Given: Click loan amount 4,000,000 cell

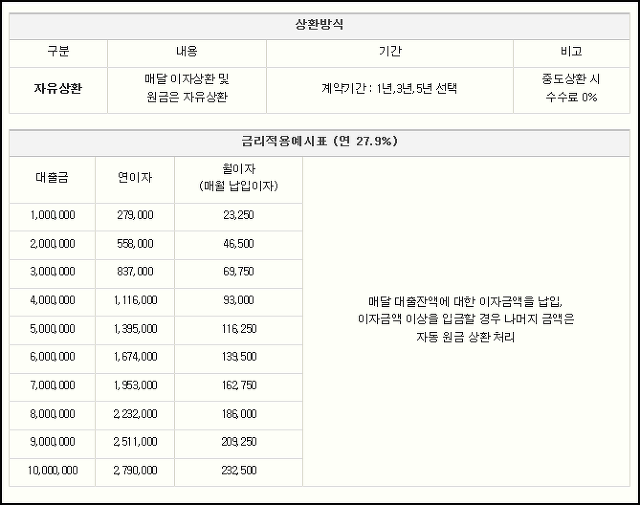Looking at the screenshot, I should [52, 302].
